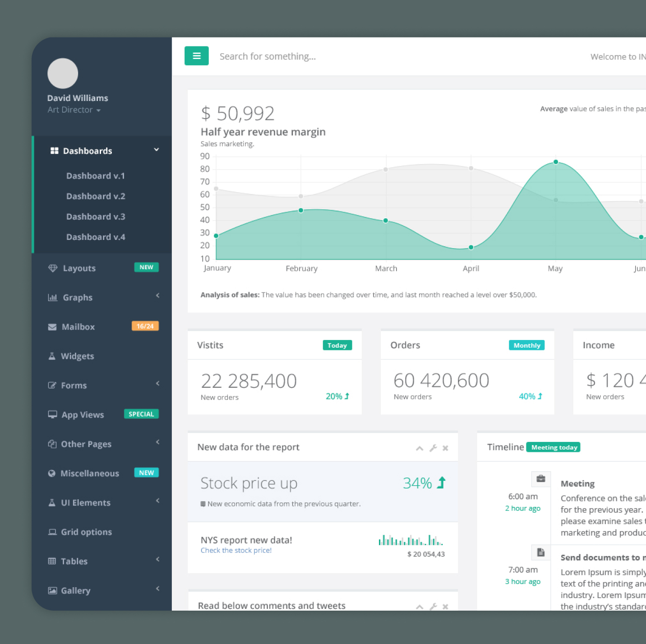Click the wrench icon in New data panel
646x644 pixels.
point(433,448)
